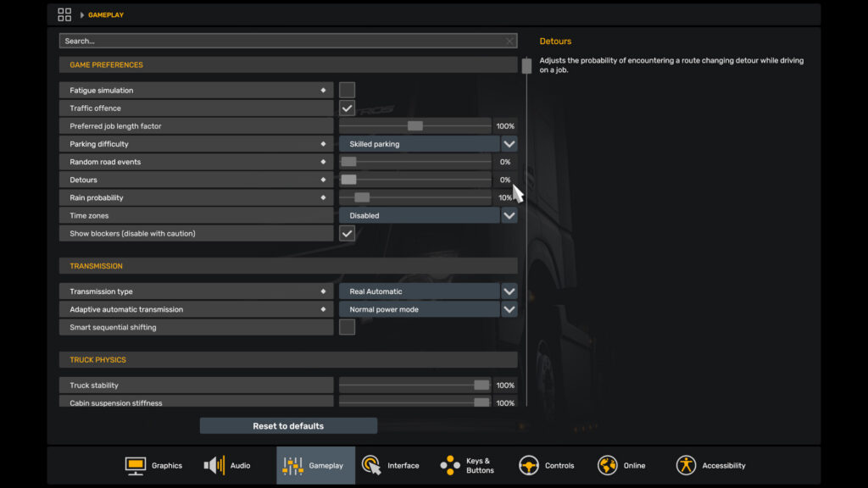Select the Interface cursor icon
The height and width of the screenshot is (488, 868).
[371, 465]
